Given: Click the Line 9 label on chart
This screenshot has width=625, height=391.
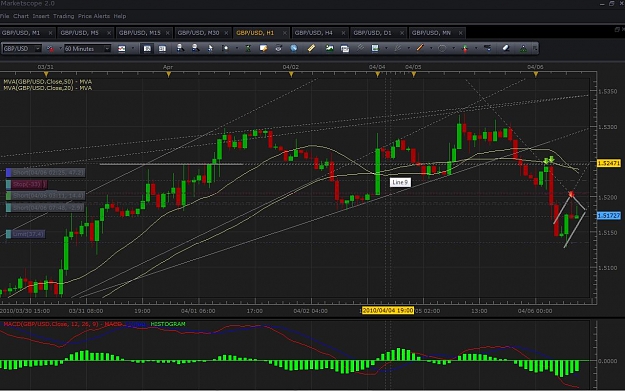Looking at the screenshot, I should click(x=400, y=182).
